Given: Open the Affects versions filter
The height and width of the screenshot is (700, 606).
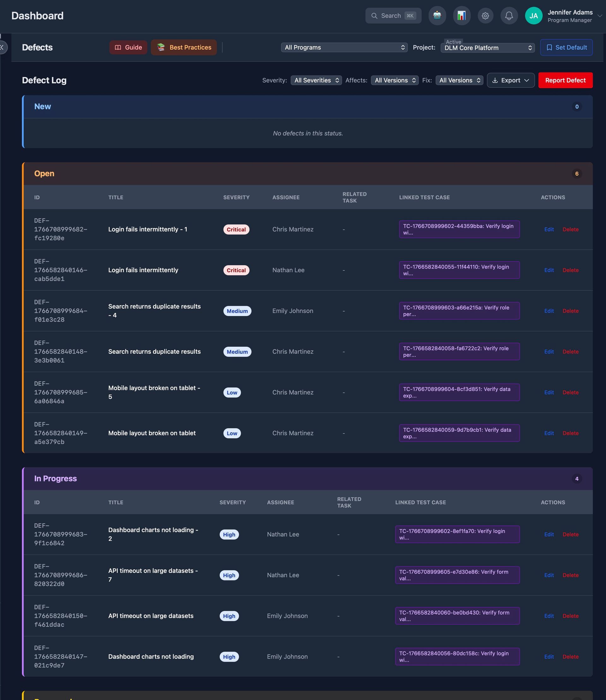Looking at the screenshot, I should [395, 80].
